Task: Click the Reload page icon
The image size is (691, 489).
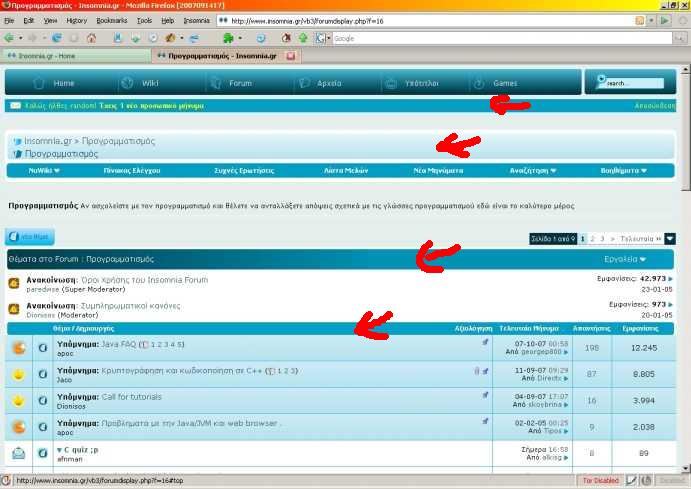Action: coord(57,38)
